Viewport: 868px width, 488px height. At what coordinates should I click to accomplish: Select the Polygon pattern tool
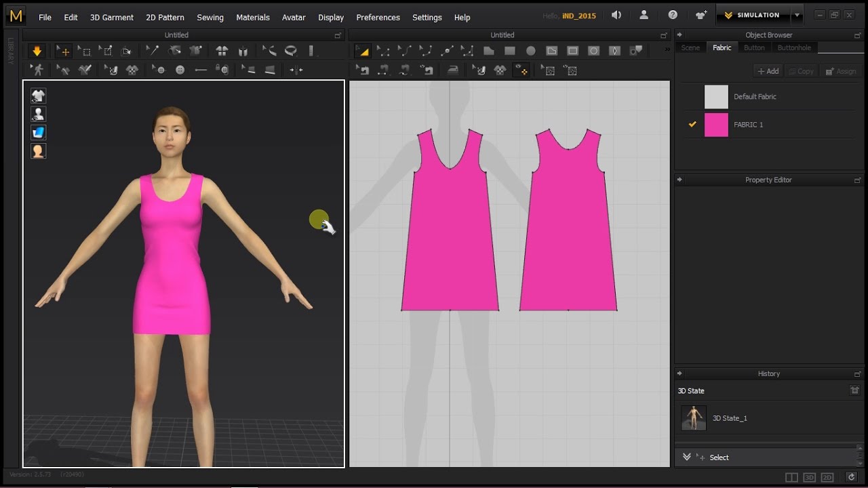[x=488, y=51]
